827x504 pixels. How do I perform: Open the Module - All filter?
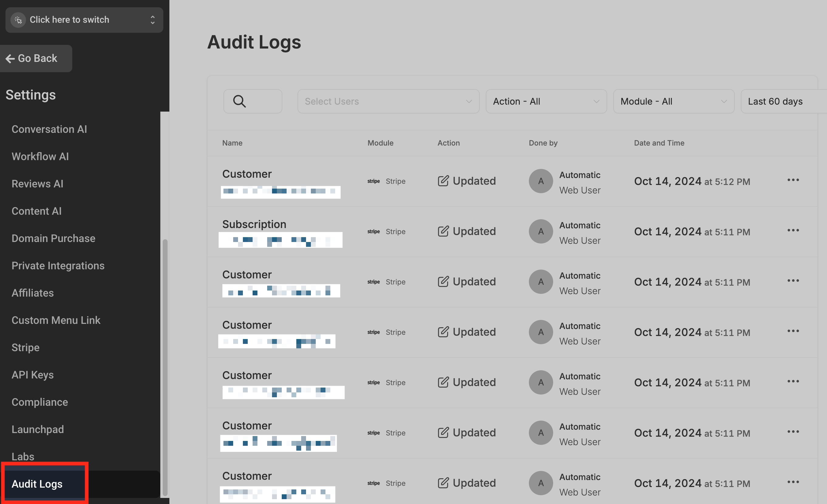tap(673, 101)
